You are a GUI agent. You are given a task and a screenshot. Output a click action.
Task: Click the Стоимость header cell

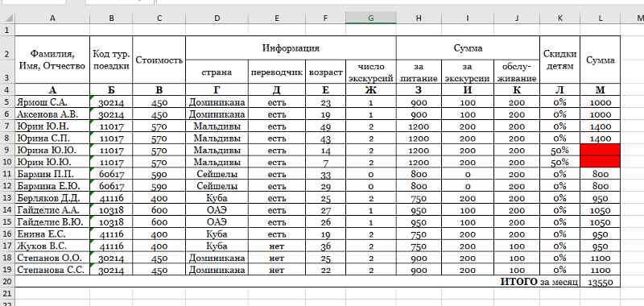click(159, 60)
